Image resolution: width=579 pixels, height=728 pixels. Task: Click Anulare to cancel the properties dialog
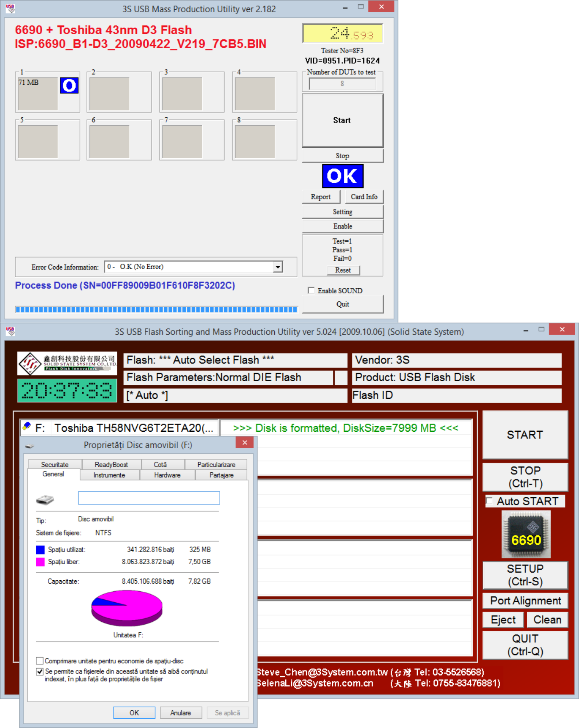click(181, 712)
